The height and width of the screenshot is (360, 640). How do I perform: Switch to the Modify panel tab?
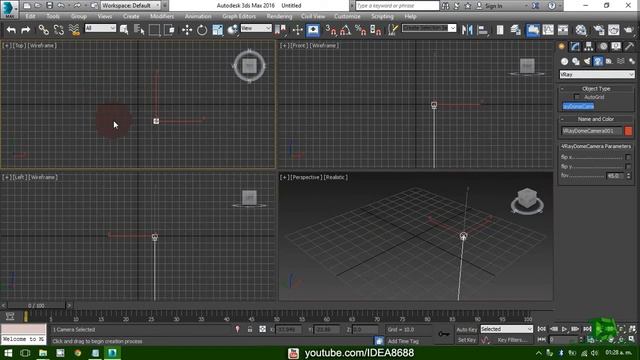(575, 47)
